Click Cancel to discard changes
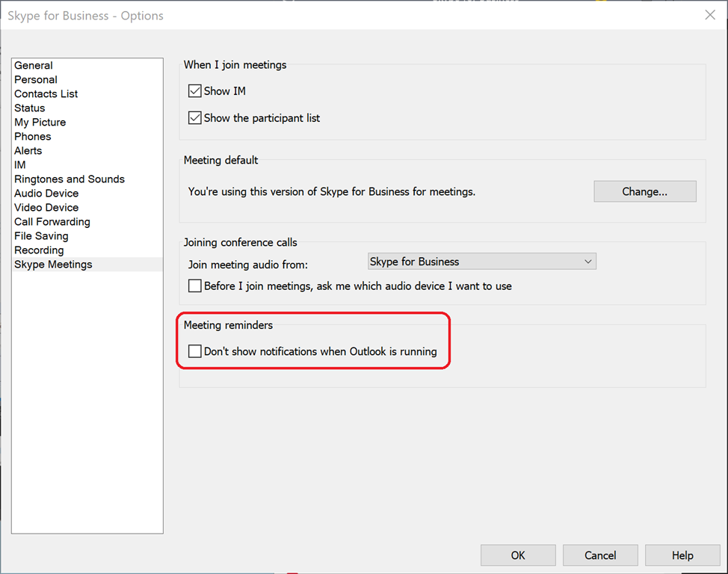This screenshot has height=574, width=728. tap(600, 555)
